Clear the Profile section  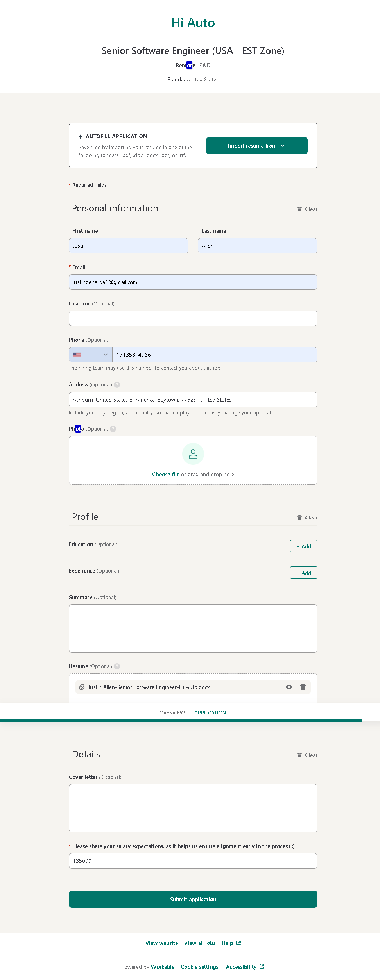click(307, 518)
